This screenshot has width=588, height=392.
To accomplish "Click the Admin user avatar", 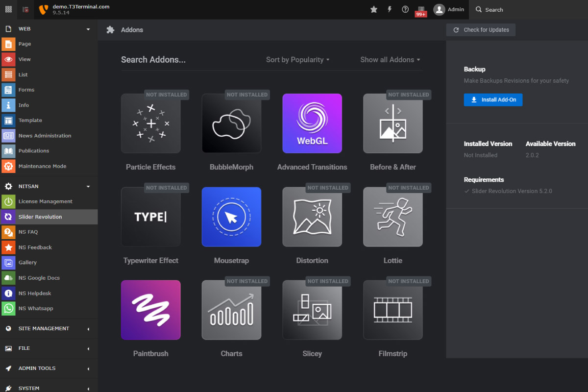I will [440, 9].
